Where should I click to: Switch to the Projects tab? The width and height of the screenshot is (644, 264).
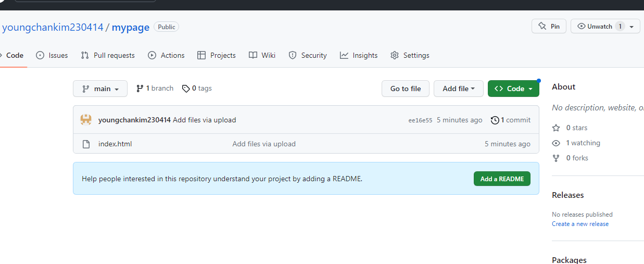tap(217, 55)
